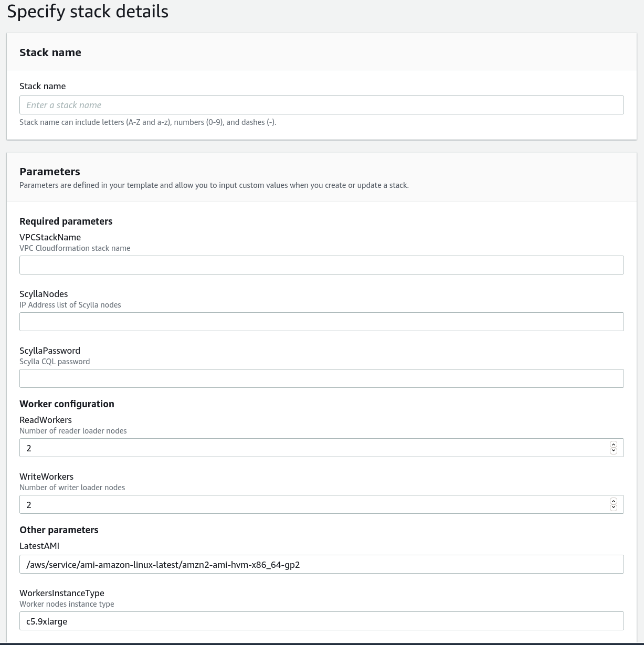Screen dimensions: 644x645
Task: Increase ReadWorkers value with up arrow
Action: point(613,445)
